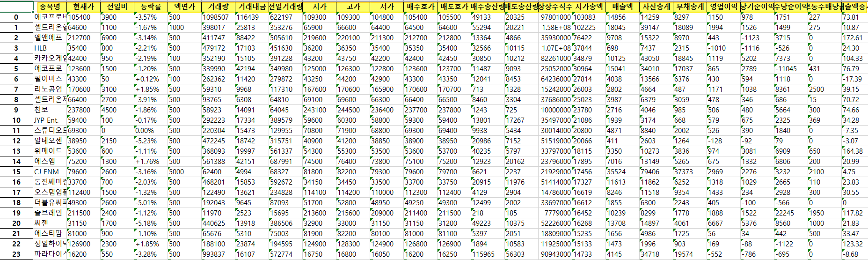The height and width of the screenshot is (260, 868).
Task: Click the 1098507 trading volume cell
Action: pos(219,17)
